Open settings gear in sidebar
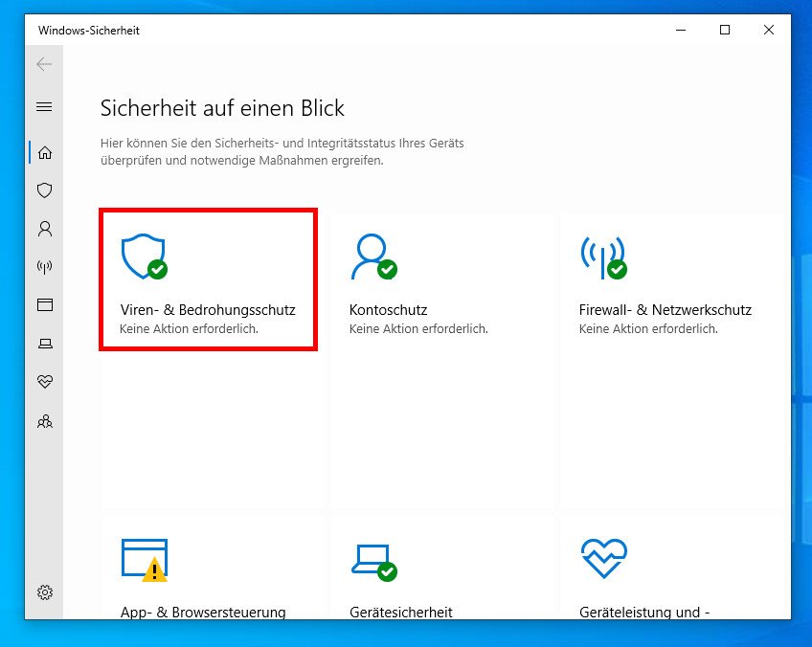 tap(45, 592)
